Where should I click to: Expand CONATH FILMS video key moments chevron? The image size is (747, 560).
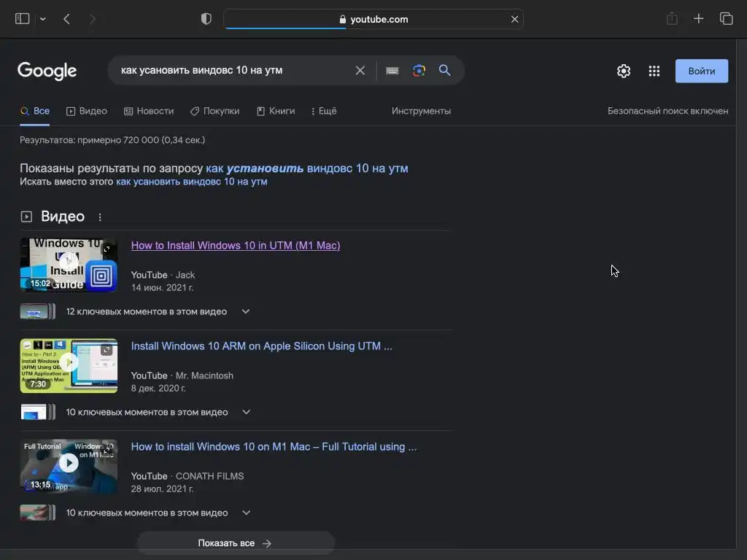click(x=246, y=513)
